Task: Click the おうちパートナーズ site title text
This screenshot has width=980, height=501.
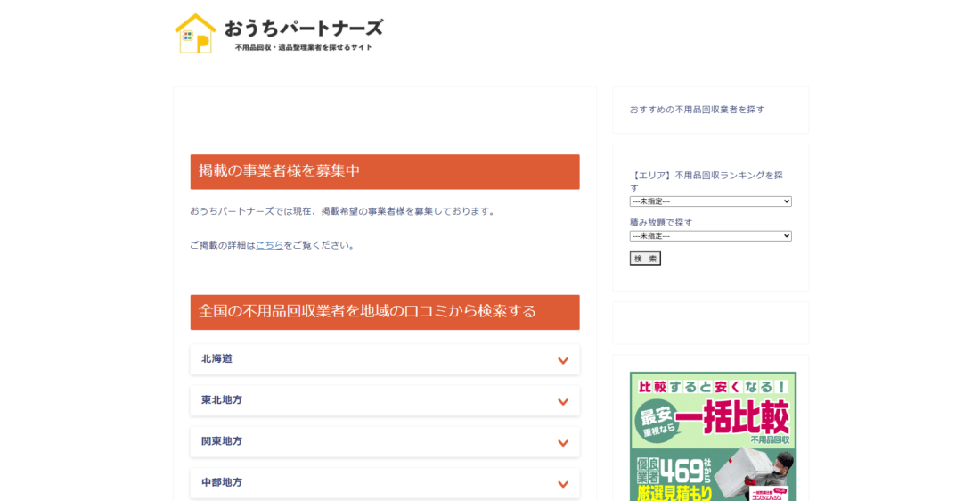Action: [x=304, y=28]
